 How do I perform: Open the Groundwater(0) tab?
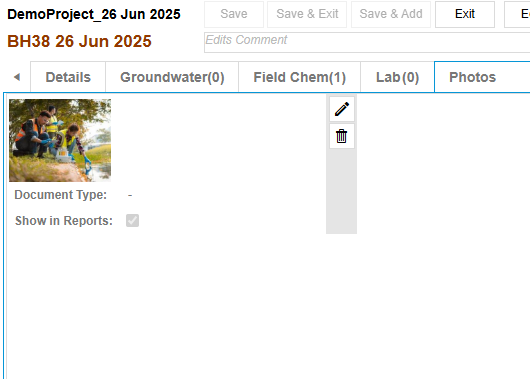pos(172,77)
